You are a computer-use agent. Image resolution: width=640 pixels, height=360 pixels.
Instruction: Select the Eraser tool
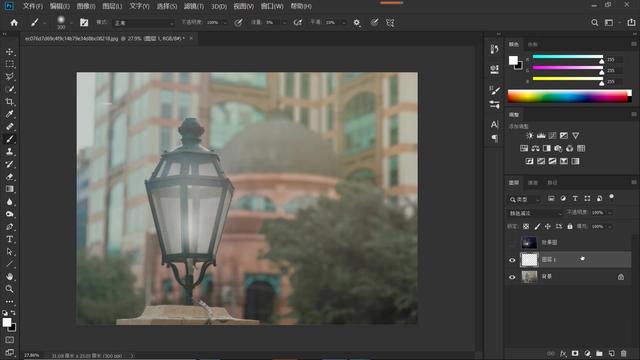point(9,177)
